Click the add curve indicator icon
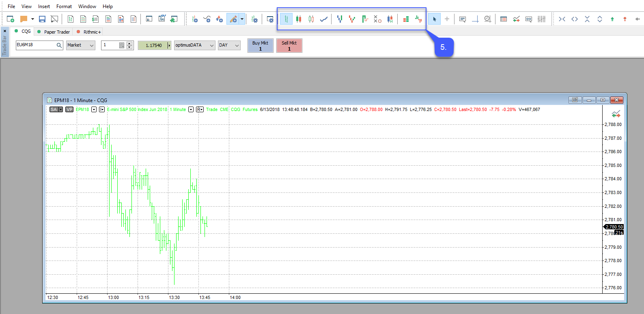The height and width of the screenshot is (314, 644). click(x=207, y=19)
